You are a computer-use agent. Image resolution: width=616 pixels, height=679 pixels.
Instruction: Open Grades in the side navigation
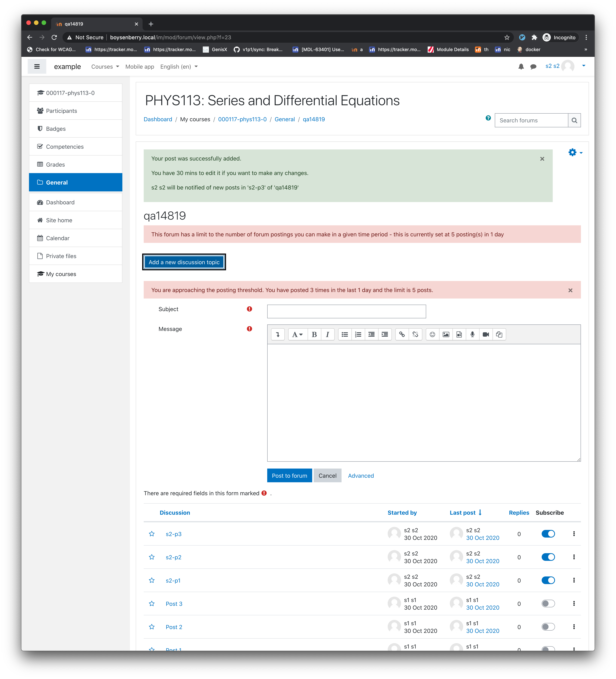[x=75, y=164]
